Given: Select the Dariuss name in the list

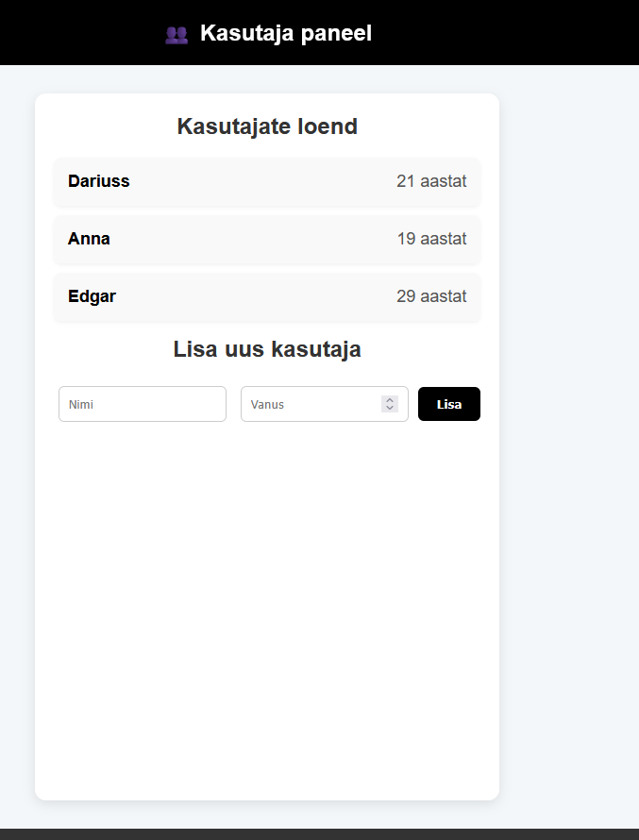Looking at the screenshot, I should pyautogui.click(x=99, y=181).
